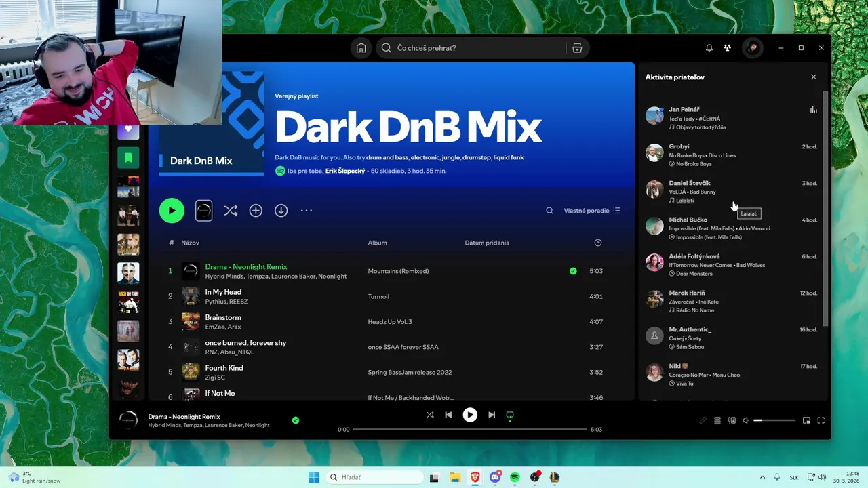868x488 pixels.
Task: Open the green bookmark tile in sidebar
Action: click(x=128, y=157)
